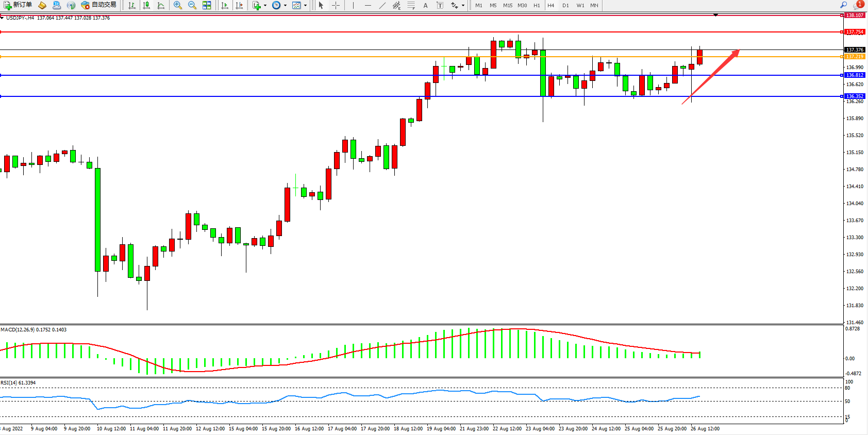This screenshot has height=435, width=868.
Task: Select the crosshair tool
Action: pyautogui.click(x=336, y=5)
